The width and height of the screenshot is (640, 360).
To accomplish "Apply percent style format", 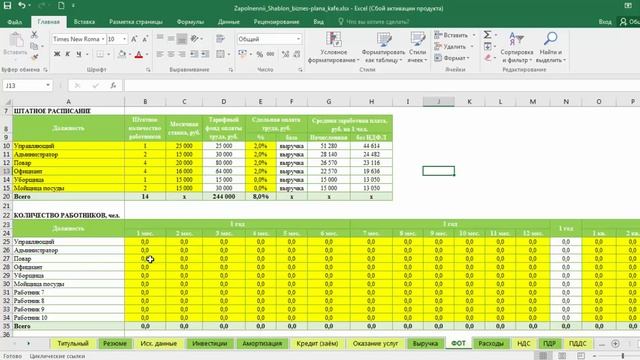I will point(260,54).
